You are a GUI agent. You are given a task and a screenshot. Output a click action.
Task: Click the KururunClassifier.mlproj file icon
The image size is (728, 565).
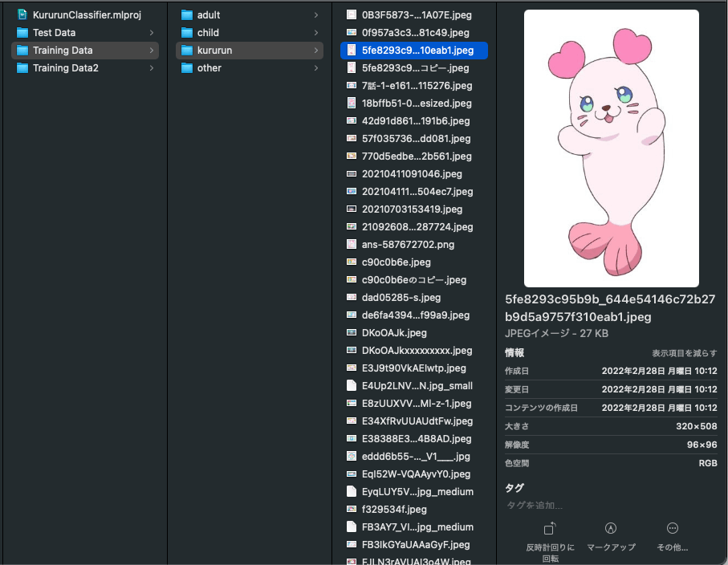point(22,15)
